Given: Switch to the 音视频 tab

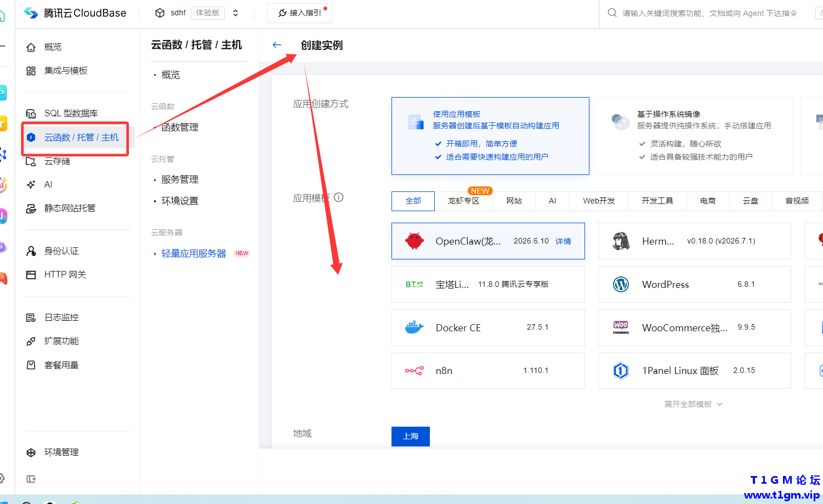Looking at the screenshot, I should 797,201.
